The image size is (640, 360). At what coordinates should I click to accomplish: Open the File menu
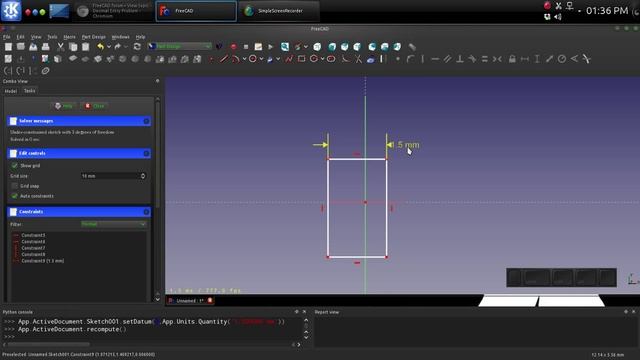(x=7, y=37)
